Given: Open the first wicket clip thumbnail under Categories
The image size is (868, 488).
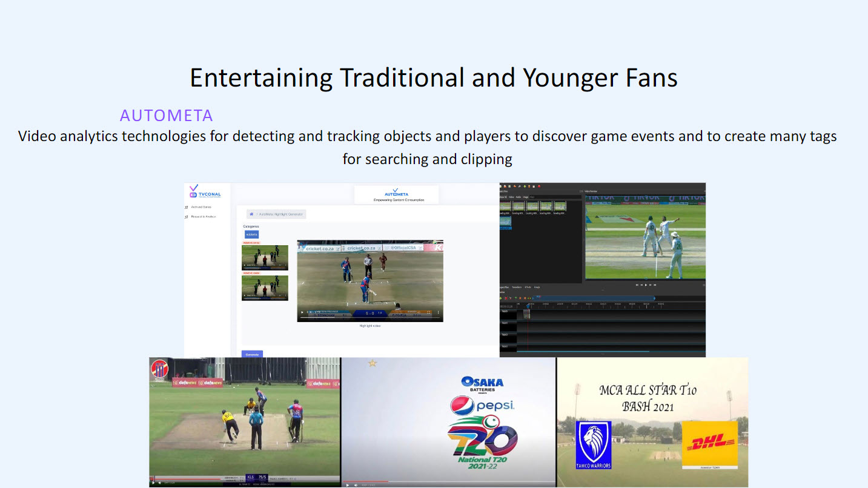Looking at the screenshot, I should (265, 258).
